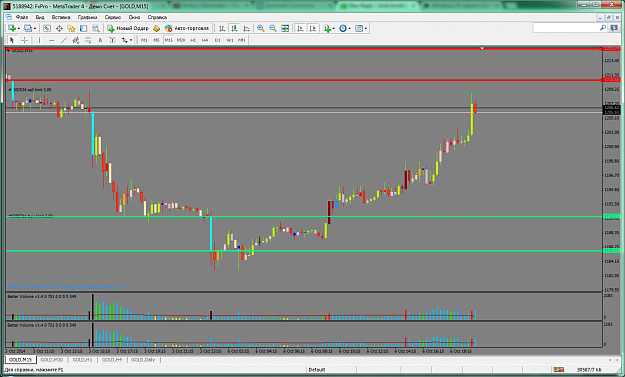625x377 pixels.
Task: Toggle Chart Shift button
Action: (312, 28)
